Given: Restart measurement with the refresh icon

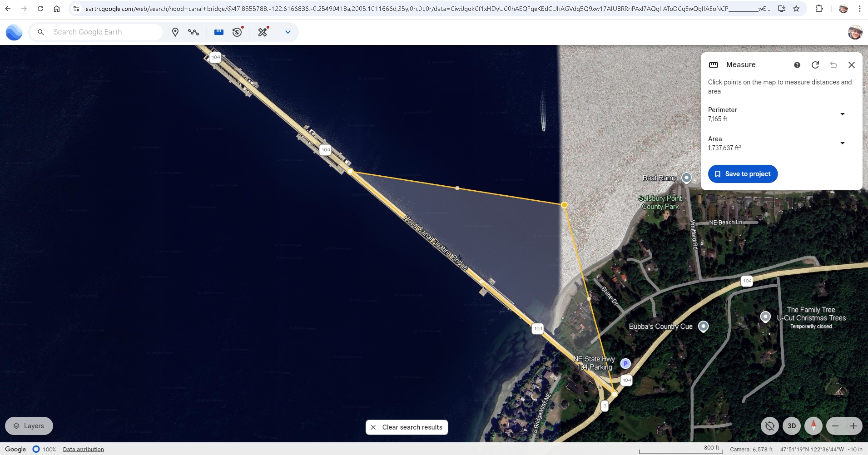Looking at the screenshot, I should click(x=815, y=65).
